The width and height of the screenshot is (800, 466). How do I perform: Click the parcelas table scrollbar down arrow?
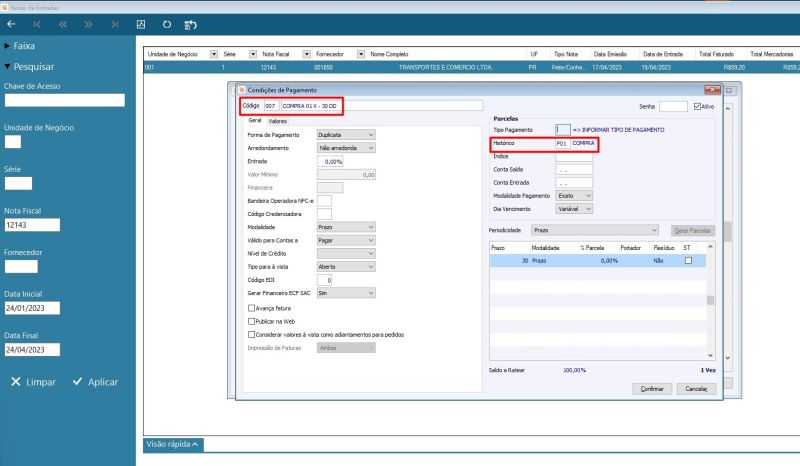710,355
